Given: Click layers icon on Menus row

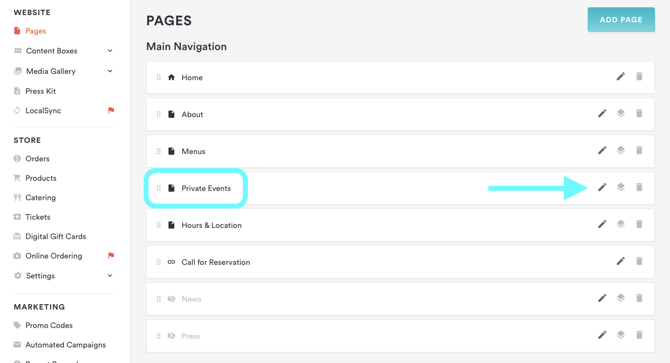Looking at the screenshot, I should pyautogui.click(x=621, y=150).
